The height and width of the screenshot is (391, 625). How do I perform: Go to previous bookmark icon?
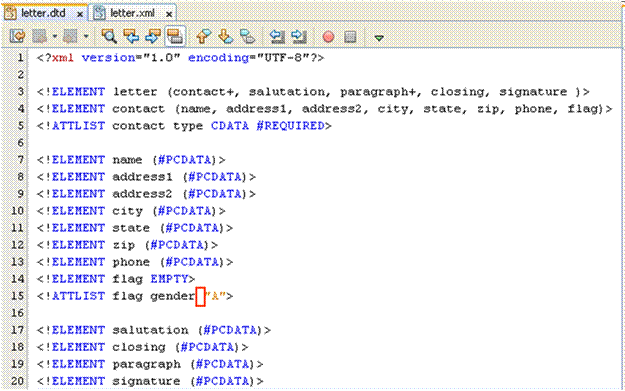204,36
